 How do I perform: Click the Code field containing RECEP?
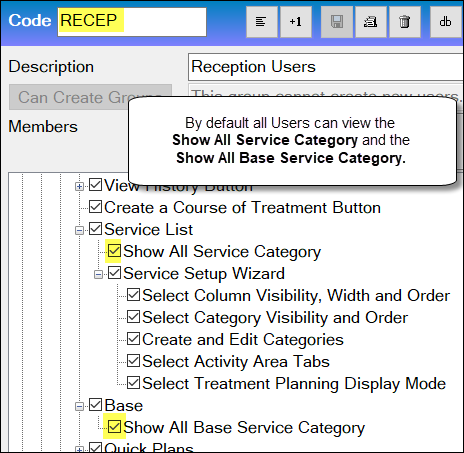click(x=132, y=22)
